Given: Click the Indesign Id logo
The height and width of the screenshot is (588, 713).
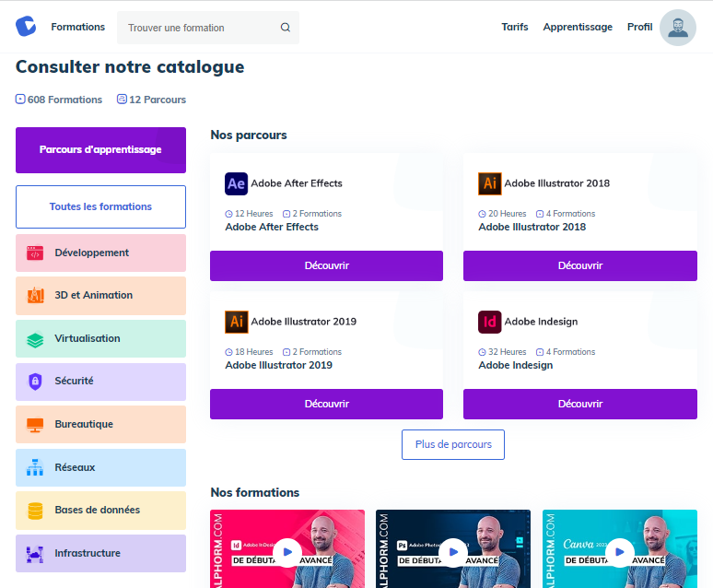Looking at the screenshot, I should 490,322.
